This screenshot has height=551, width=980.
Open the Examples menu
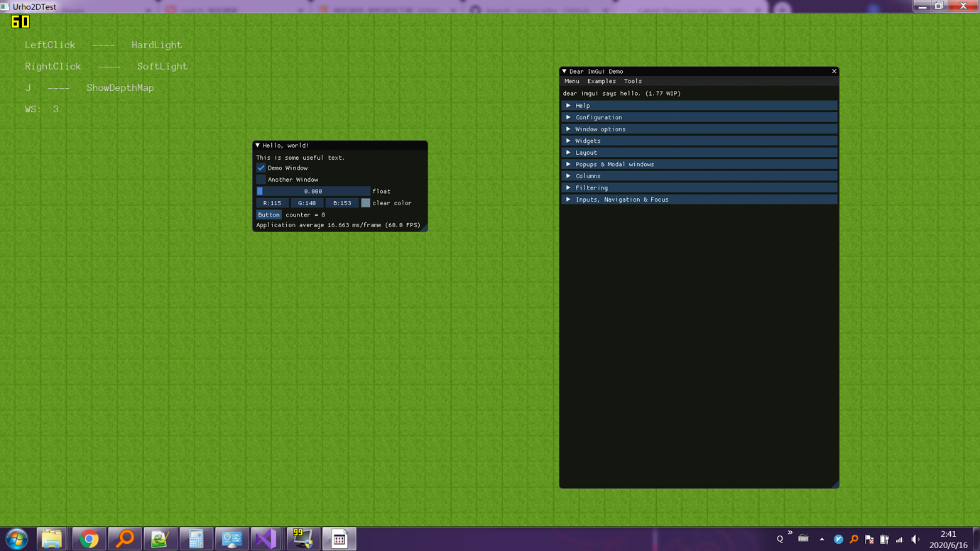coord(601,81)
